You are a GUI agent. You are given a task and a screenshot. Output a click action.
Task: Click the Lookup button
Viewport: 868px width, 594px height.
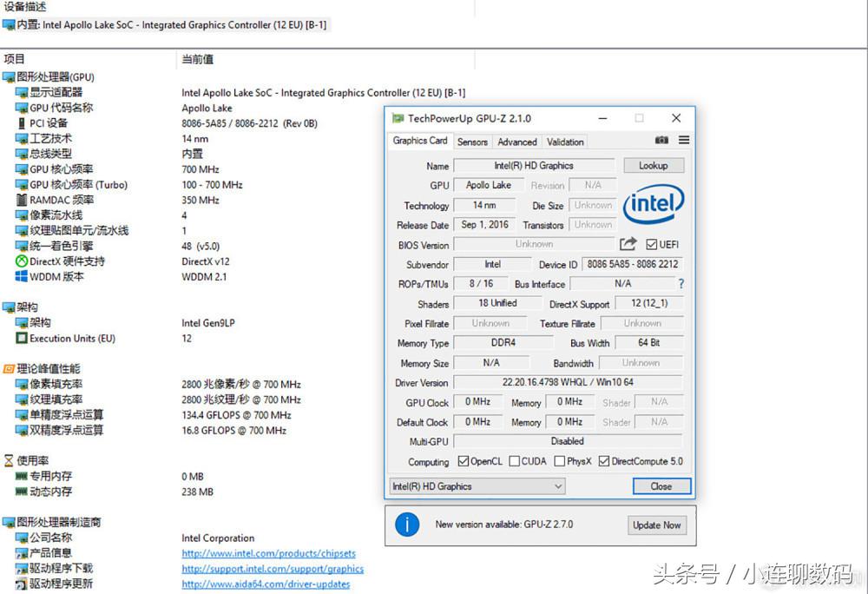click(654, 166)
